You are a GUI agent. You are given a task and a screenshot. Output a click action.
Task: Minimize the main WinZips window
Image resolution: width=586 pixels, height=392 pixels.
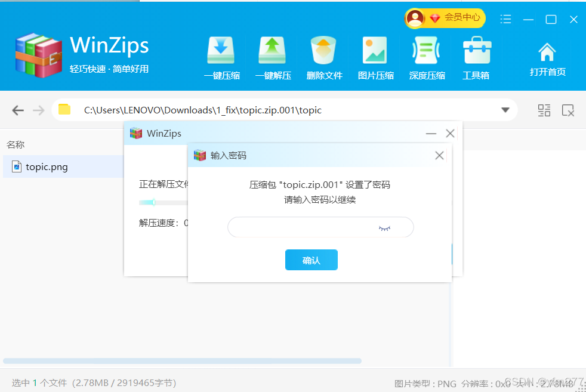[x=528, y=20]
